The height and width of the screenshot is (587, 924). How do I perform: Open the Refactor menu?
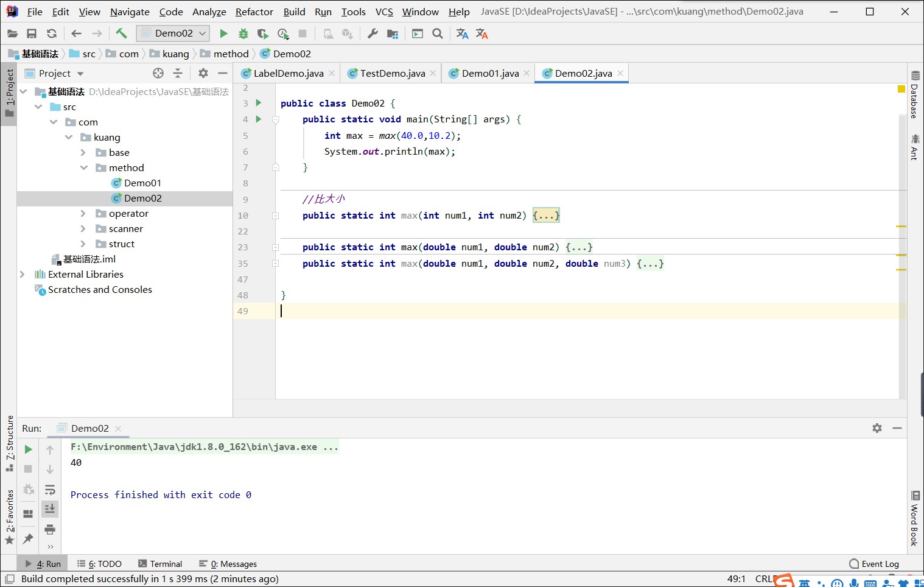[254, 12]
